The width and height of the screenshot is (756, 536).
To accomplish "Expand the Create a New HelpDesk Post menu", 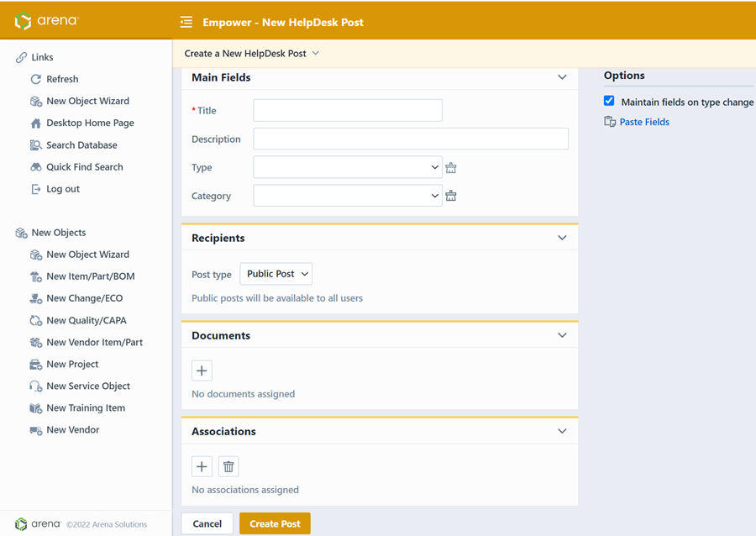I will coord(315,53).
